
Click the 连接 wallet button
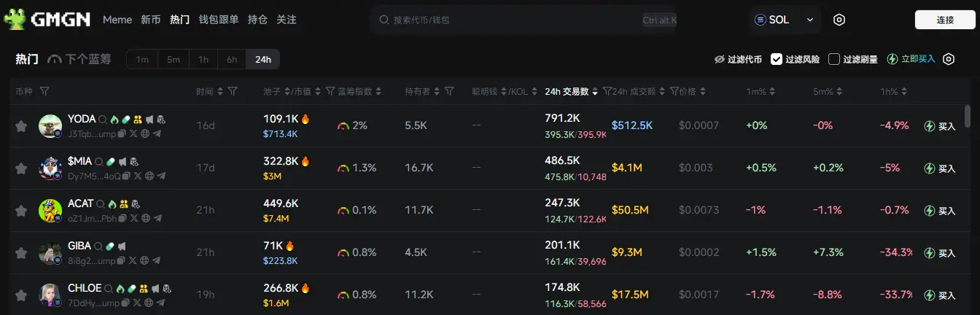pos(945,20)
